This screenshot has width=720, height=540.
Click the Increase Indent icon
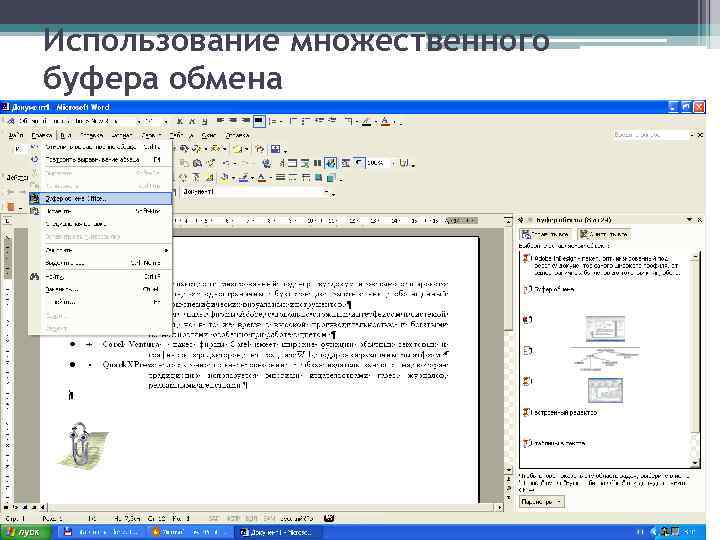point(332,121)
